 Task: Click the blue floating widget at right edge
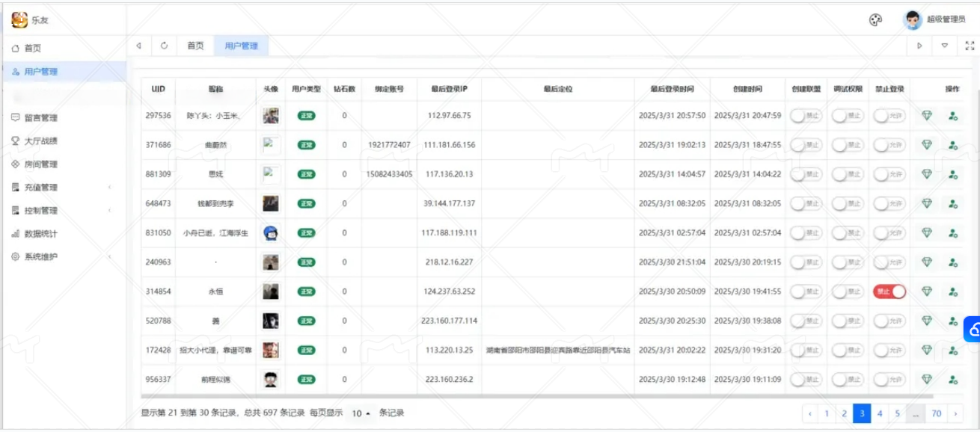pyautogui.click(x=972, y=328)
